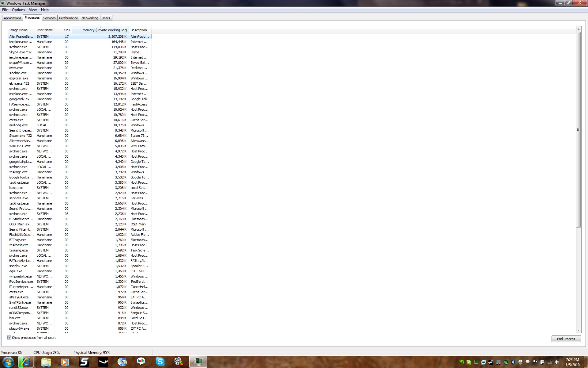
Task: Open Internet Explorer from the taskbar
Action: point(26,362)
